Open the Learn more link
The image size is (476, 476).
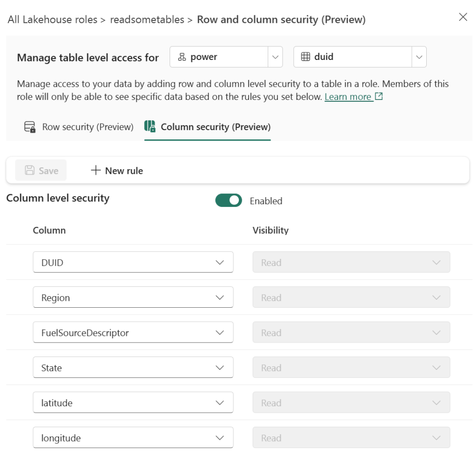pyautogui.click(x=348, y=97)
